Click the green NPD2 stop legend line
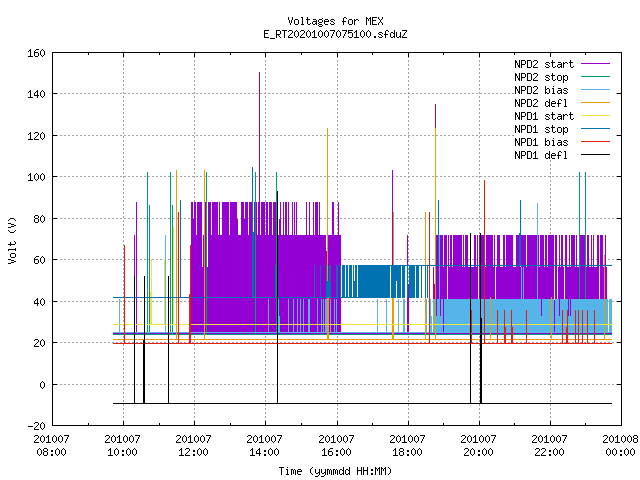640x480 pixels. [x=595, y=77]
